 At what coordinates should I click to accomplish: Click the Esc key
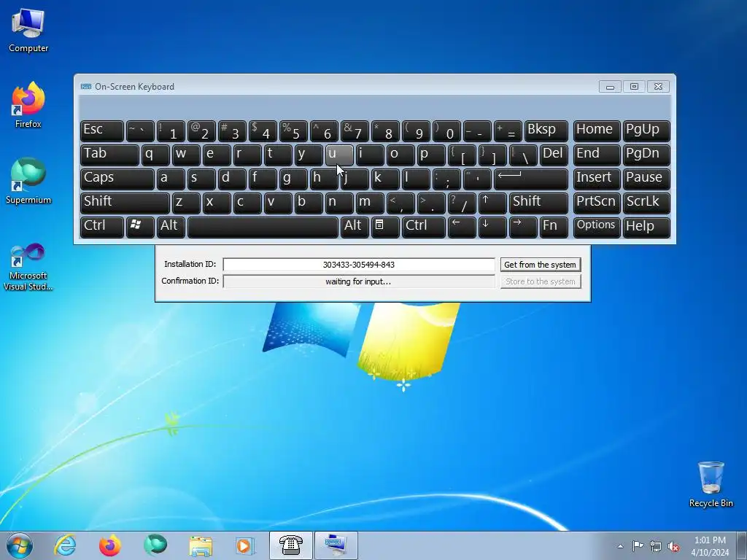pos(102,131)
